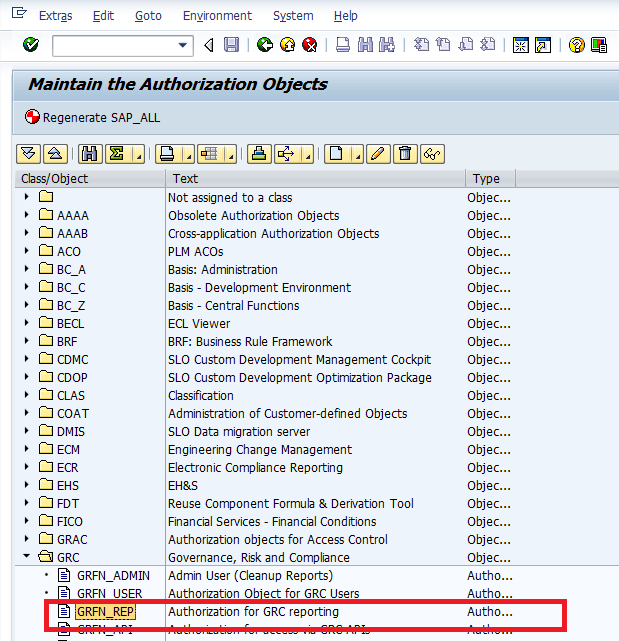Click the Text column header
This screenshot has height=641, width=619.
click(186, 179)
